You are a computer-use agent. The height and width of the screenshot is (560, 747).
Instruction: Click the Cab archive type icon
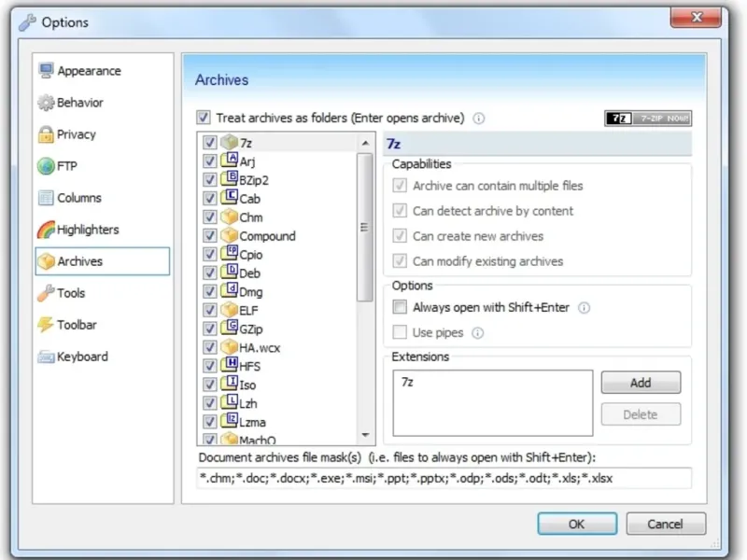[229, 198]
